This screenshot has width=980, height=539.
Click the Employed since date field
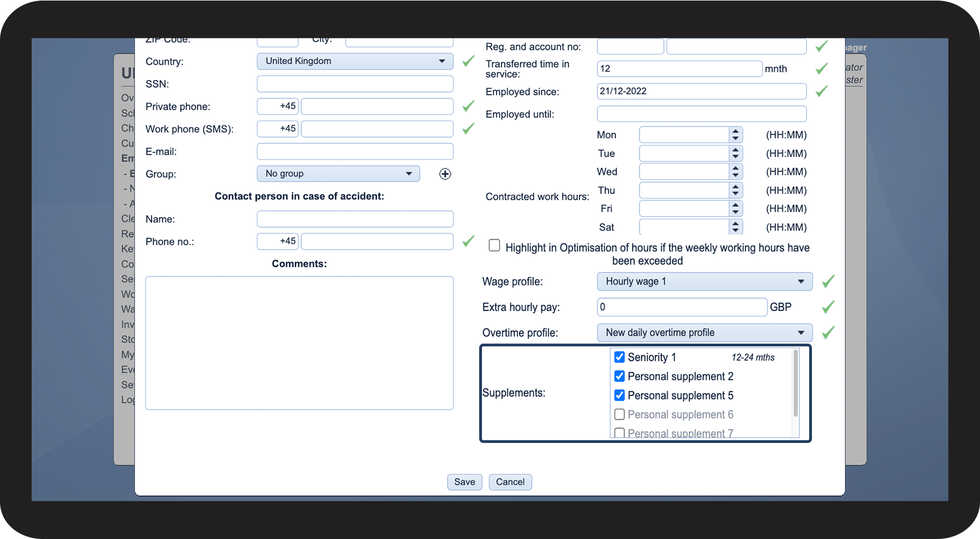tap(702, 91)
